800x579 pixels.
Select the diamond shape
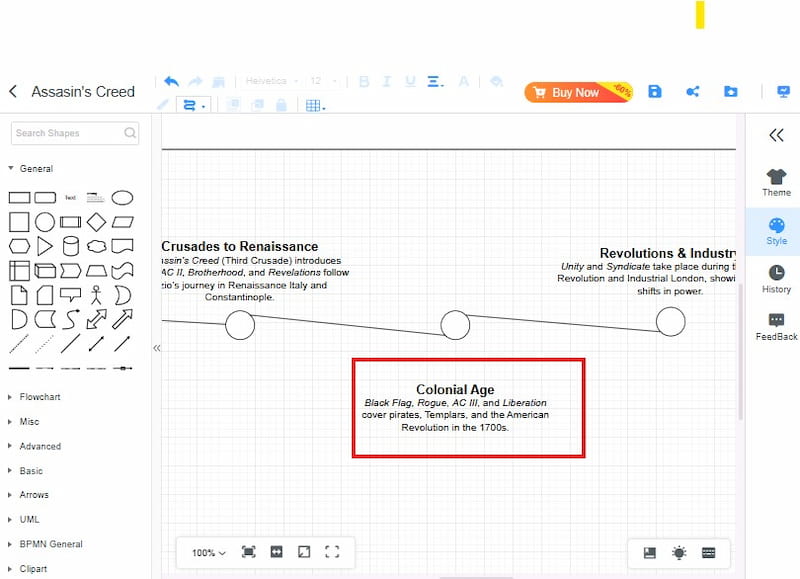(x=96, y=222)
